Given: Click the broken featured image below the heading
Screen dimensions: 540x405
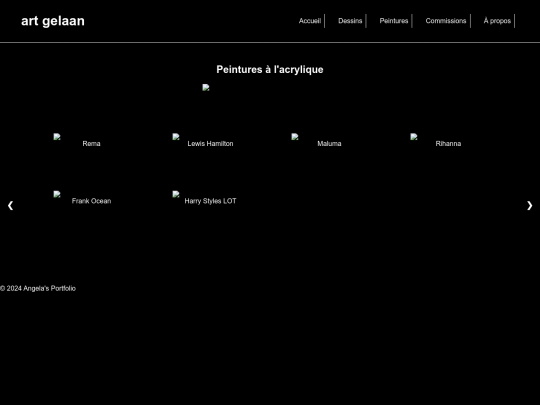Looking at the screenshot, I should click(206, 87).
